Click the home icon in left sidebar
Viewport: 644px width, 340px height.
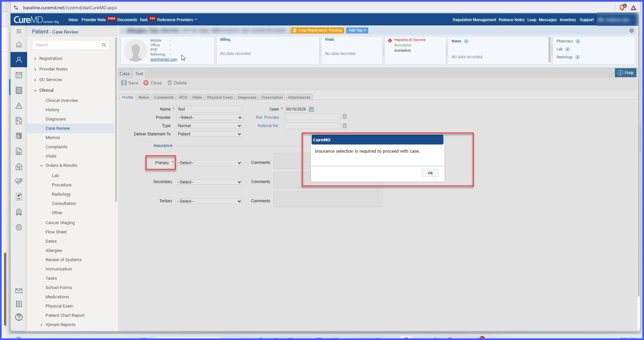coord(19,44)
